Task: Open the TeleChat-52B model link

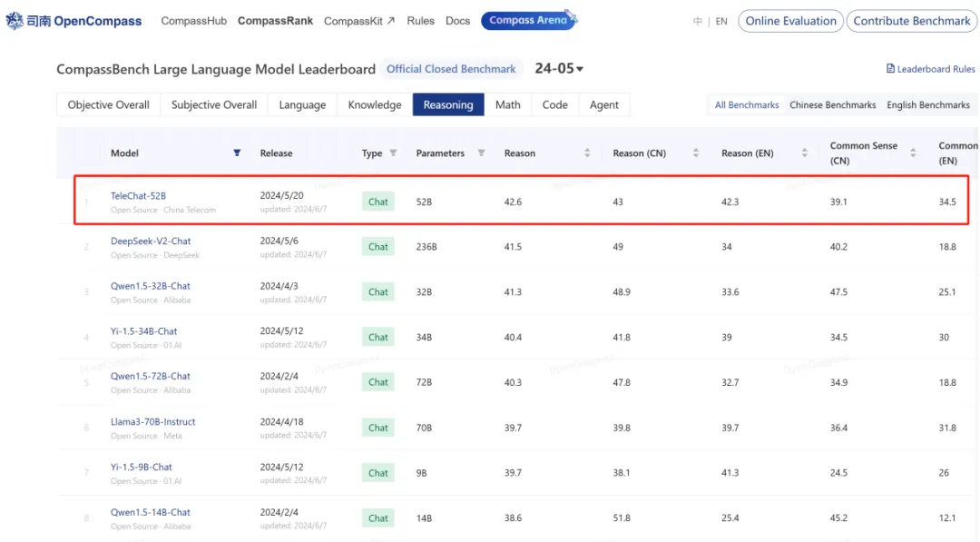Action: click(138, 196)
